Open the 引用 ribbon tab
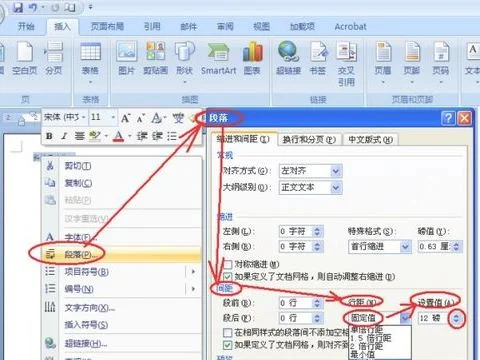Viewport: 480px width, 360px height. coord(152,26)
